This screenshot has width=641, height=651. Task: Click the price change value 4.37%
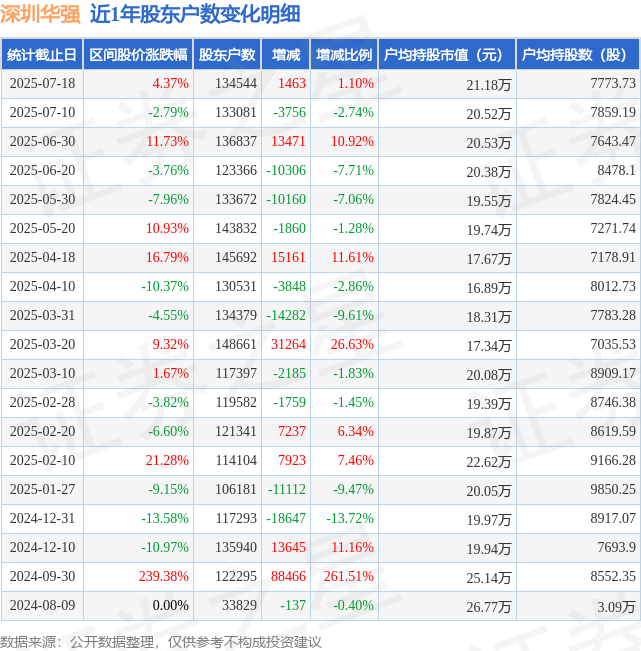170,83
